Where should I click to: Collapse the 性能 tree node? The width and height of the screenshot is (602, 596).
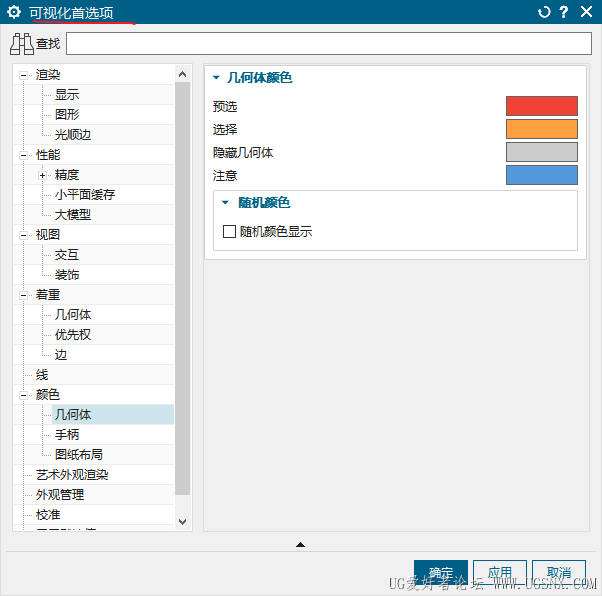tap(23, 155)
